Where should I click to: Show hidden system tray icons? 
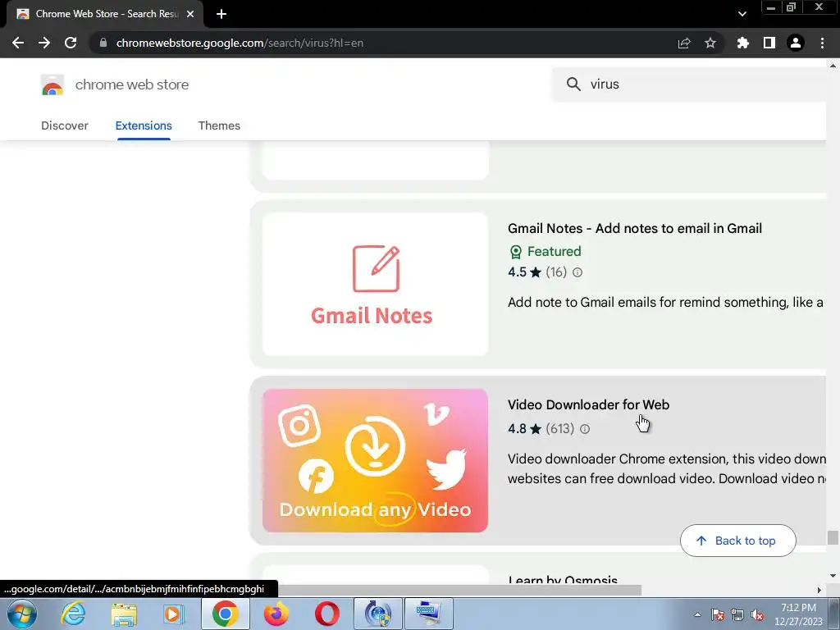pos(697,614)
